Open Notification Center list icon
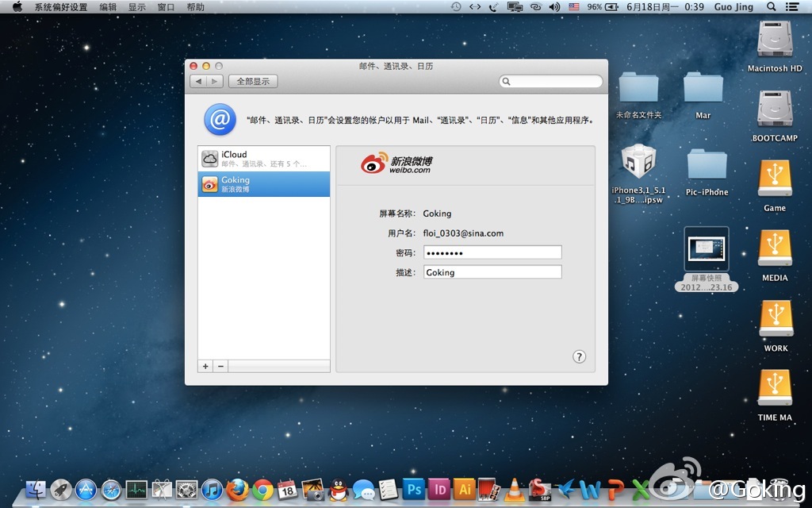This screenshot has height=508, width=812. (792, 6)
